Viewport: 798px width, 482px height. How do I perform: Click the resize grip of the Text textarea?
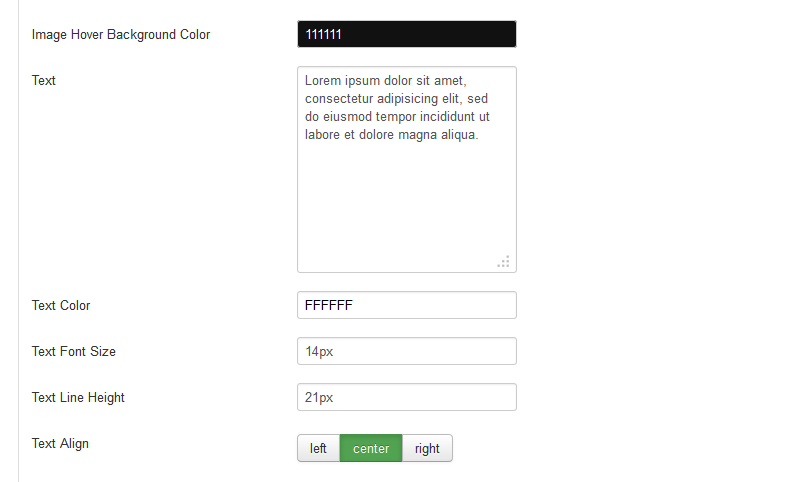(x=503, y=262)
